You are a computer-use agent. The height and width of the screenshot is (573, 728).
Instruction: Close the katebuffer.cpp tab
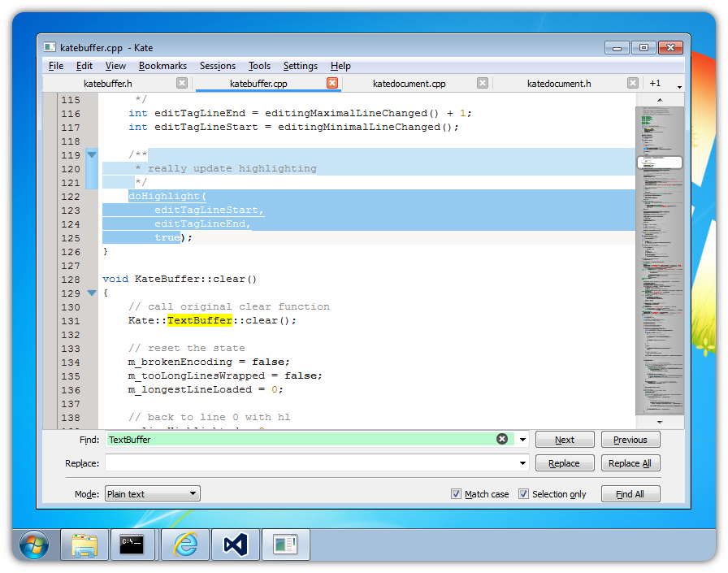332,83
